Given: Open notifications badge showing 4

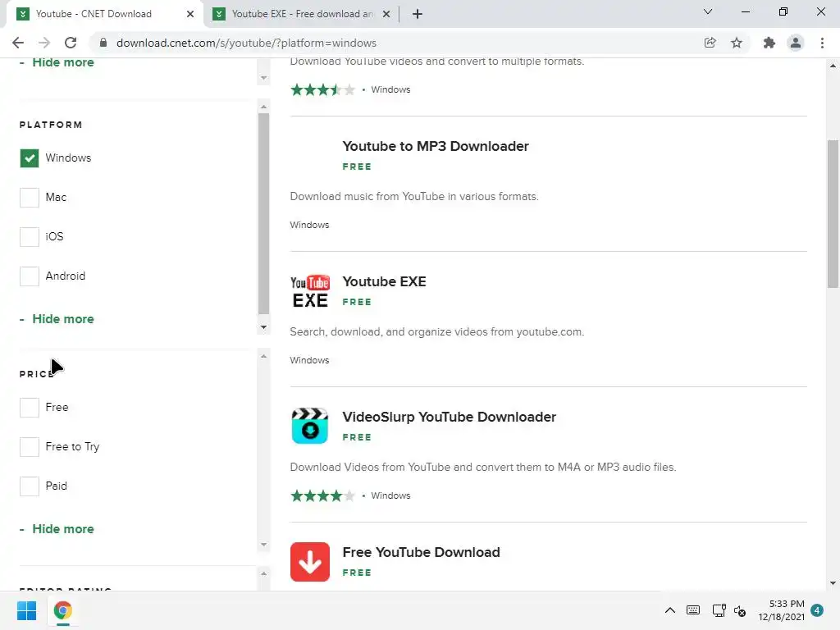Looking at the screenshot, I should (817, 610).
